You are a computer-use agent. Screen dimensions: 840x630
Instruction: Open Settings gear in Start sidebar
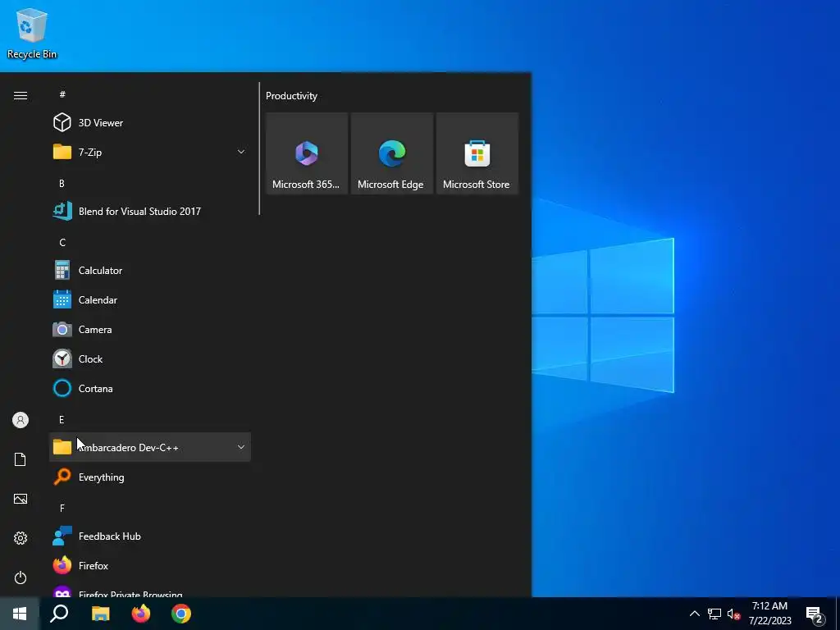21,538
